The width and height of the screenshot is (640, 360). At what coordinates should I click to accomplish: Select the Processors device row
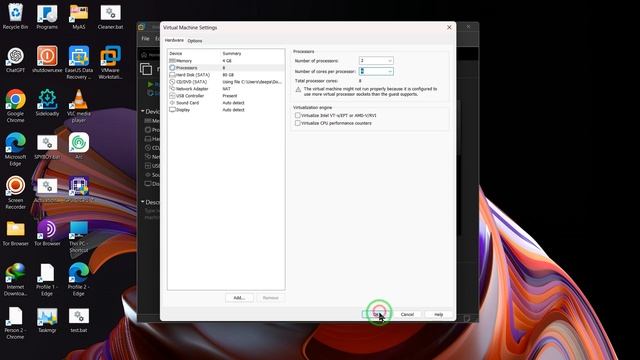[x=226, y=68]
